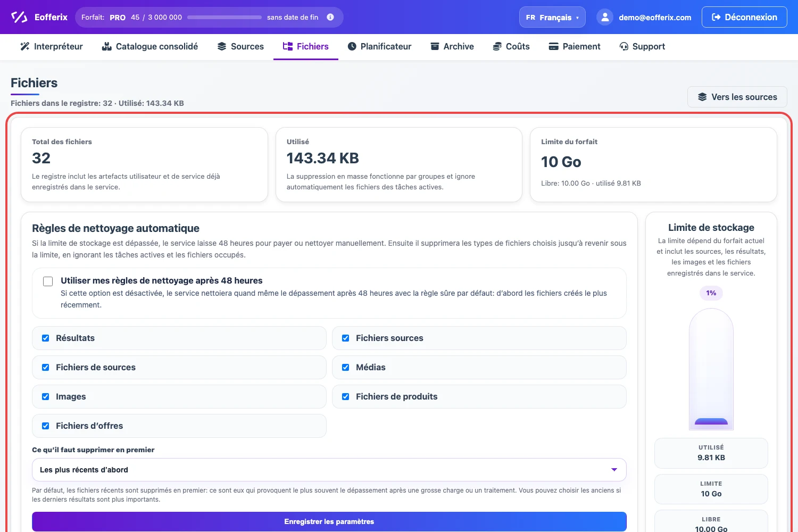Click 'sans date de fin' text

point(293,17)
